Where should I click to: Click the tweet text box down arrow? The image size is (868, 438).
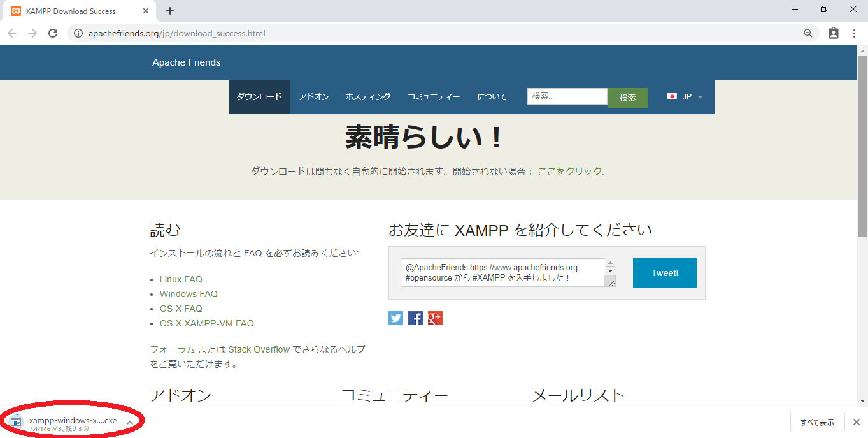click(x=610, y=271)
